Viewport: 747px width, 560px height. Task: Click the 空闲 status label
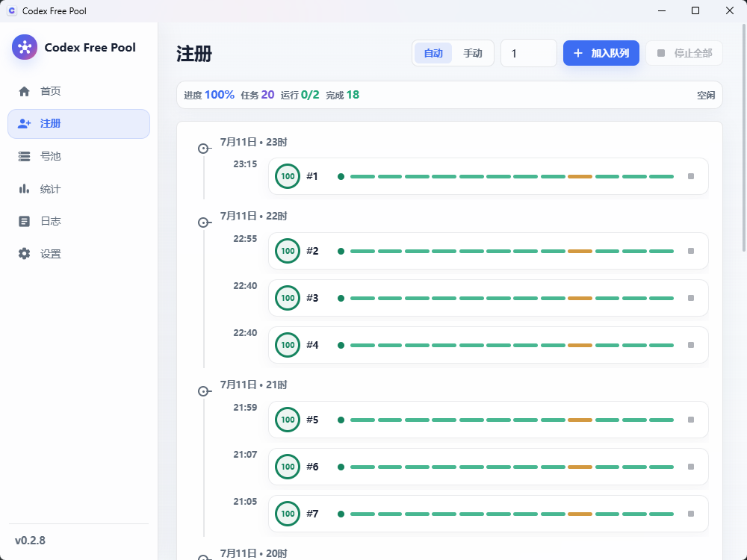[706, 96]
